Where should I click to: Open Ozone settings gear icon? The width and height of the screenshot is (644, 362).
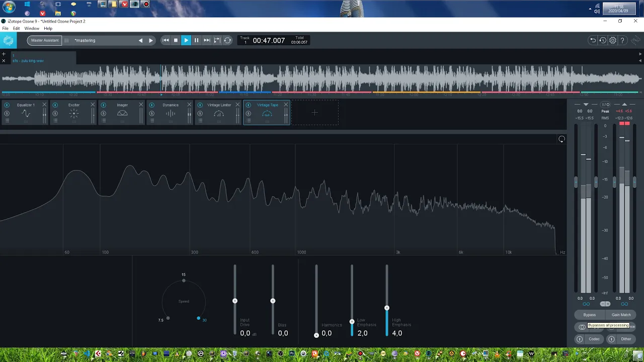pyautogui.click(x=613, y=41)
